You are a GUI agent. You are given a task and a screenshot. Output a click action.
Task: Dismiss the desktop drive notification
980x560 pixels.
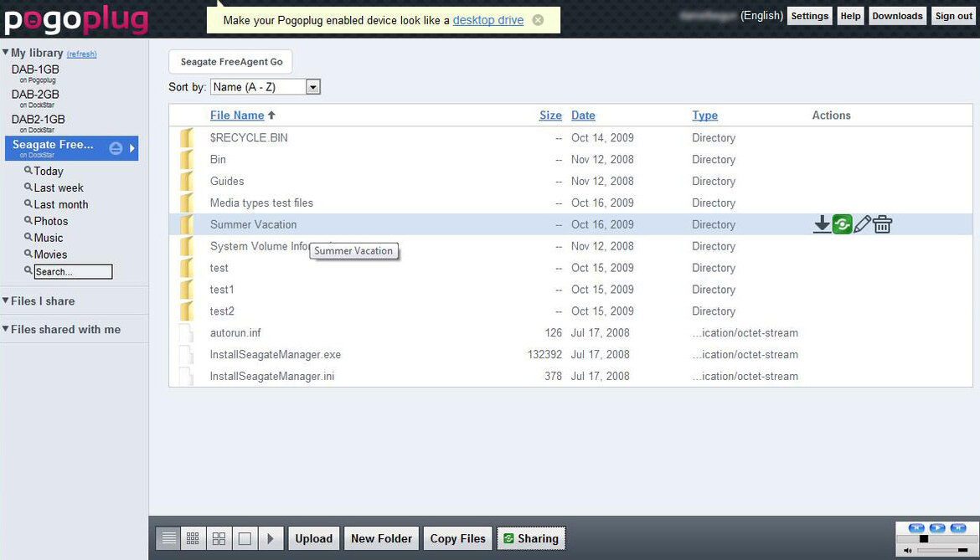pos(538,20)
